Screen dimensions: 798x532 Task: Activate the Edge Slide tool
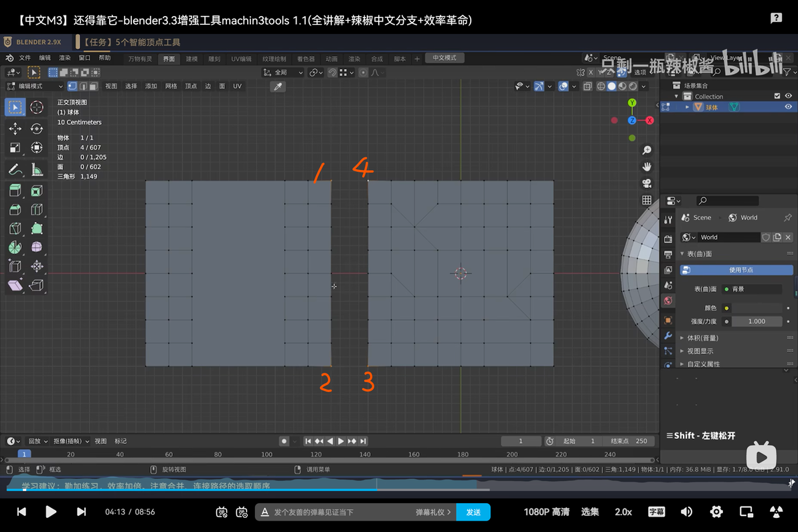pyautogui.click(x=15, y=266)
